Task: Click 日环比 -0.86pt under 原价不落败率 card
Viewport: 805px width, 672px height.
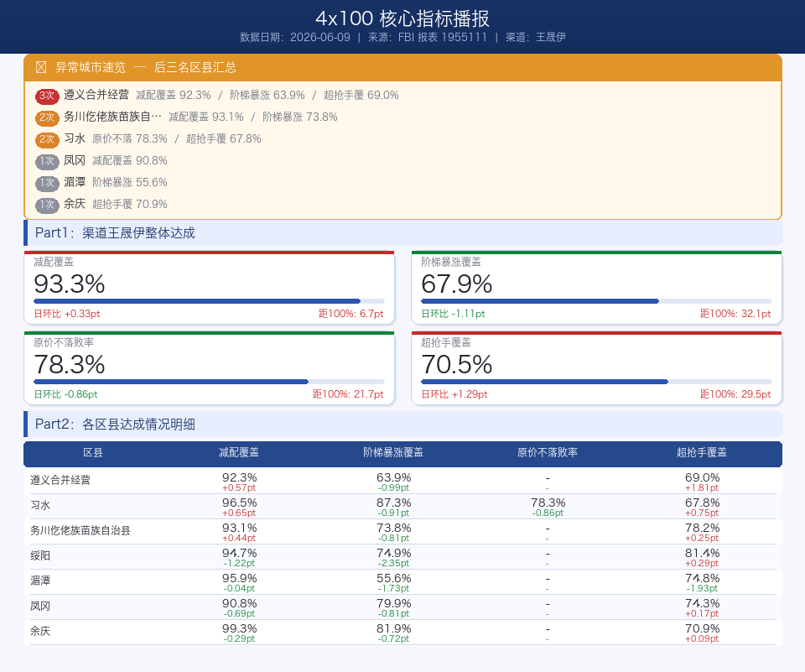Action: pyautogui.click(x=65, y=394)
